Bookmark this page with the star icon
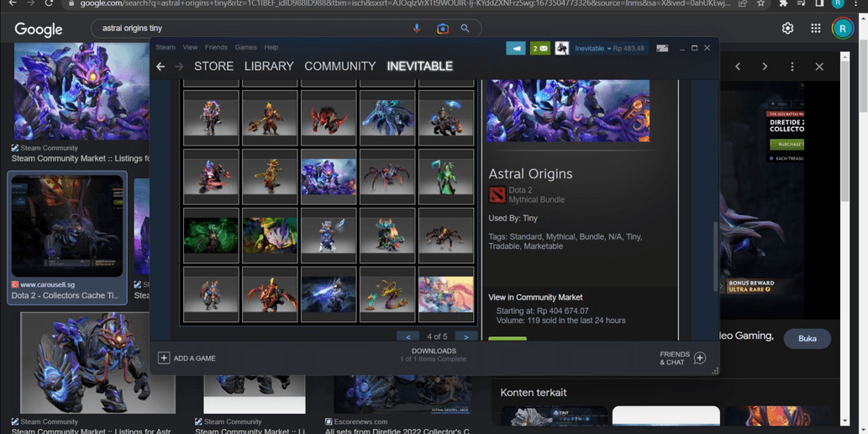Viewport: 868px width, 434px height. tap(760, 3)
